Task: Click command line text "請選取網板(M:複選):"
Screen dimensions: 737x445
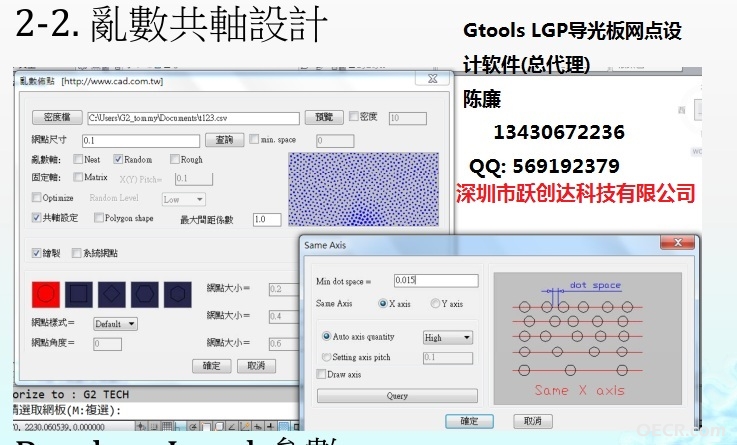Action: pyautogui.click(x=67, y=410)
